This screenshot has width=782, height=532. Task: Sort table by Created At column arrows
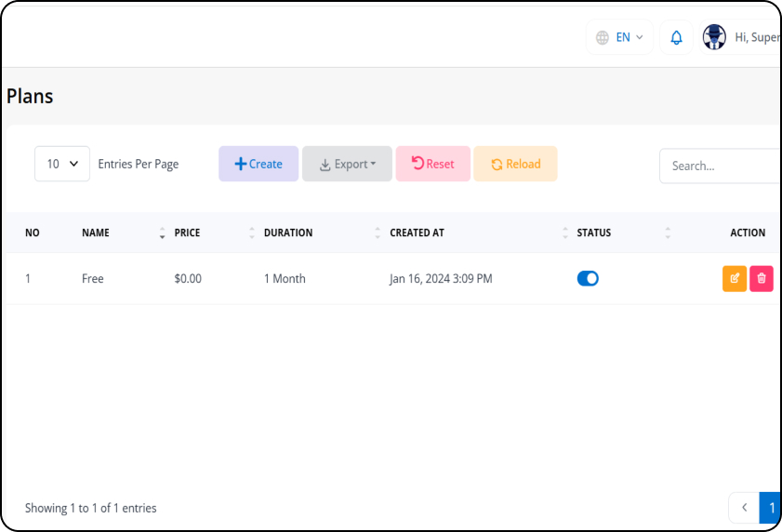565,233
